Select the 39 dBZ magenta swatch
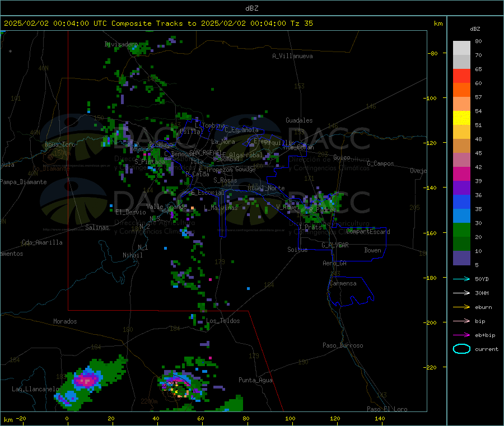The height and width of the screenshot is (426, 504). (x=461, y=174)
